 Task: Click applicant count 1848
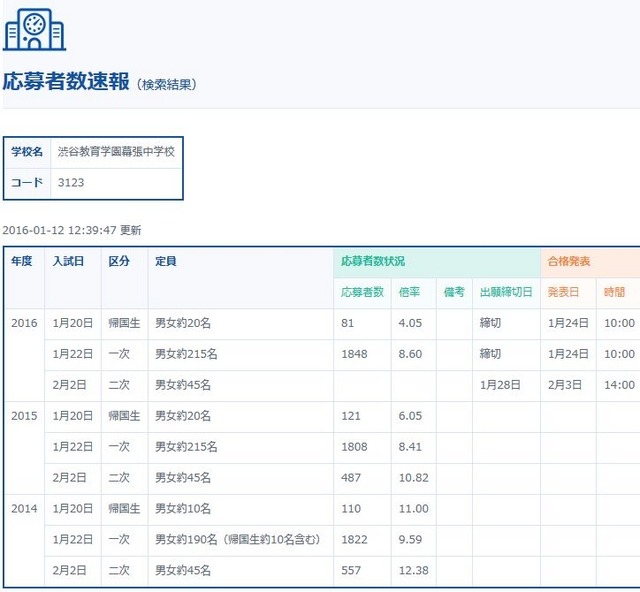coord(354,354)
